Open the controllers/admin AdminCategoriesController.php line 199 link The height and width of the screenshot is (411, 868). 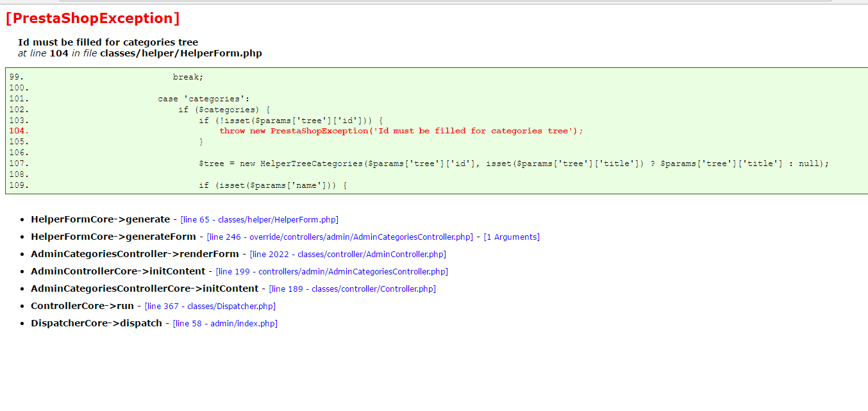332,272
